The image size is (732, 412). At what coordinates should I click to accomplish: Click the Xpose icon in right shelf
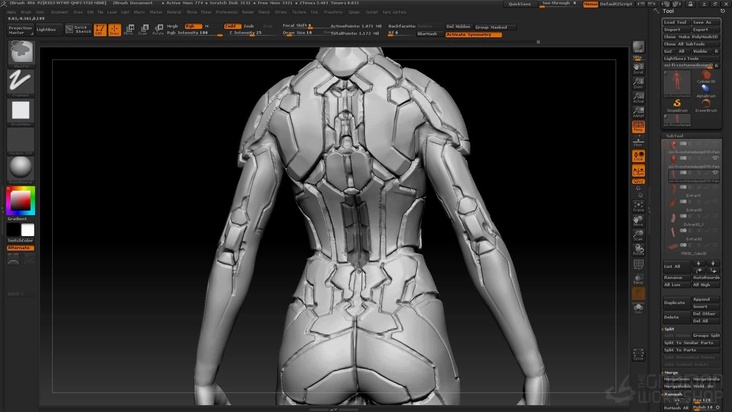638,355
